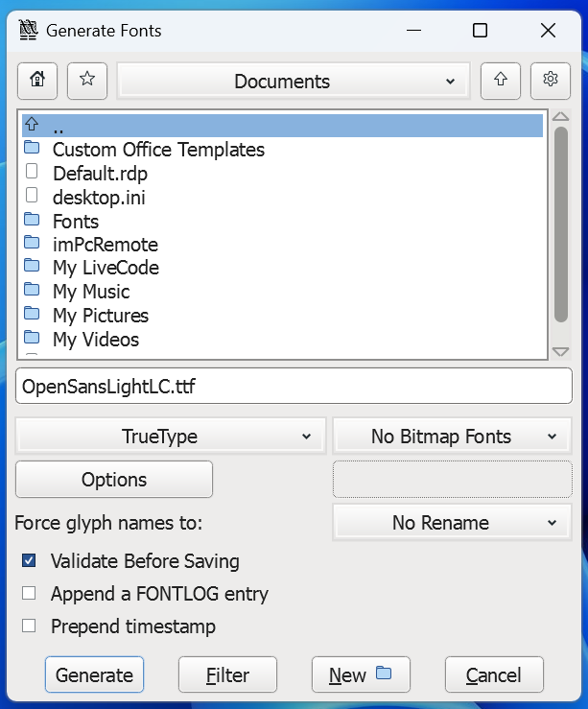Open the Options button
Screen dimensions: 588x709
tap(114, 480)
